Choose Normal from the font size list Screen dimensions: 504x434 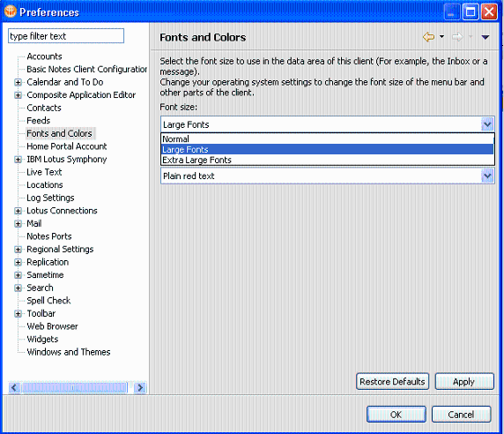[x=327, y=139]
